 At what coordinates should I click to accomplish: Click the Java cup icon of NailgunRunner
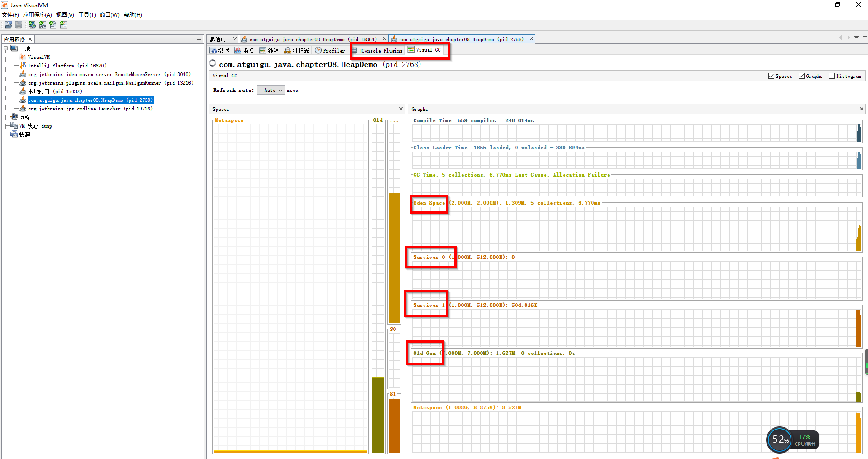pos(23,82)
